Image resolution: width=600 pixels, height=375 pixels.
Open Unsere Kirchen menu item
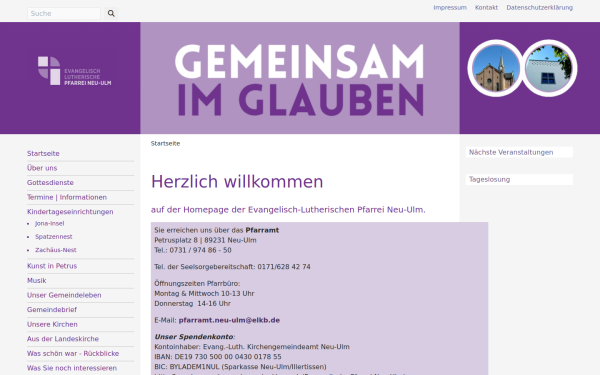52,324
